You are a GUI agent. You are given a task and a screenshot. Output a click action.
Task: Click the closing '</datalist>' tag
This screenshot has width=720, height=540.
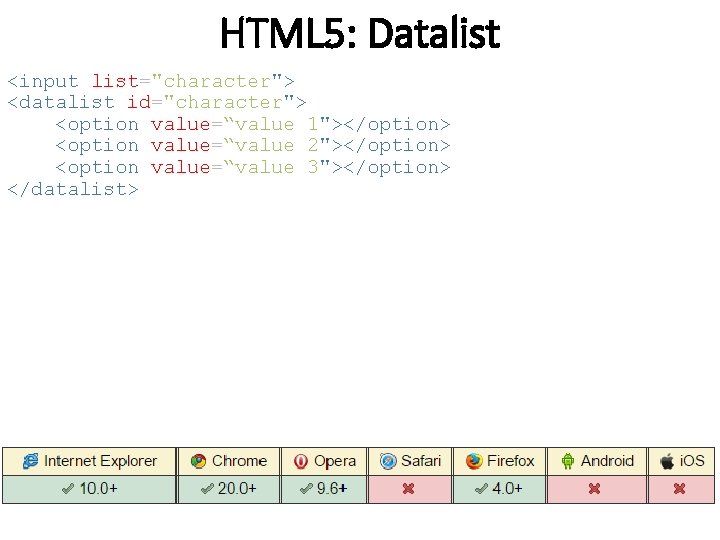pyautogui.click(x=73, y=189)
